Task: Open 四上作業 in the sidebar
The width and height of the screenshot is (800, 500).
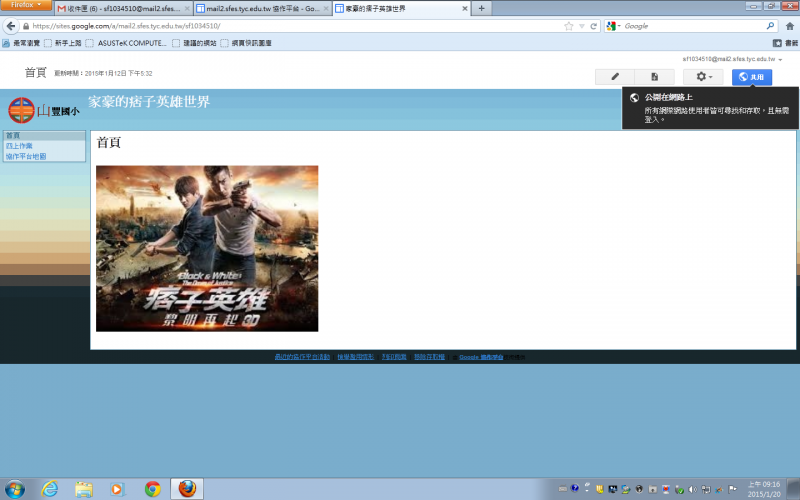Action: click(x=19, y=146)
